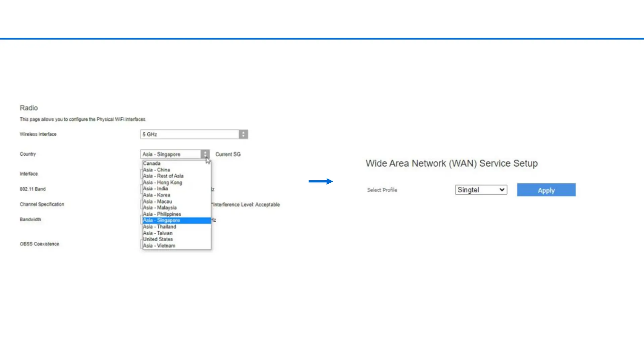Select Asia - Taiwan from list
The image size is (644, 362).
(x=158, y=233)
